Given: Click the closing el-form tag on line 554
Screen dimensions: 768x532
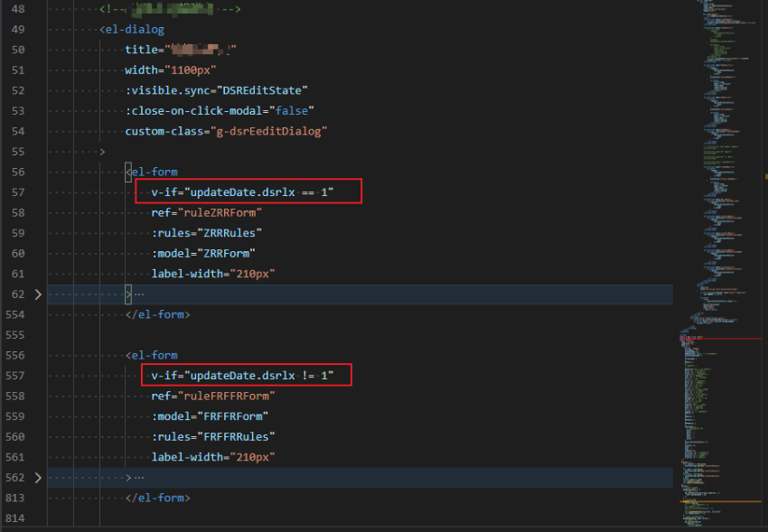Looking at the screenshot, I should [x=158, y=313].
